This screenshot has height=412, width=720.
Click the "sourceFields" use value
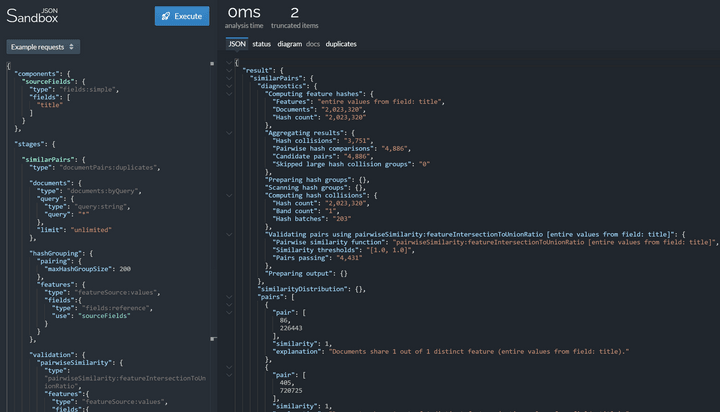pyautogui.click(x=104, y=316)
